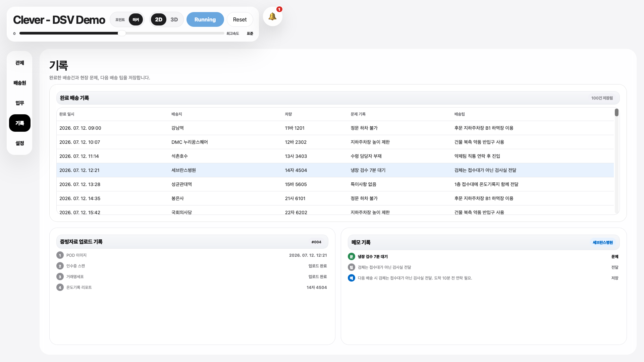Screen dimensions: 644x362
Task: Open the 업무 section
Action: point(20,103)
